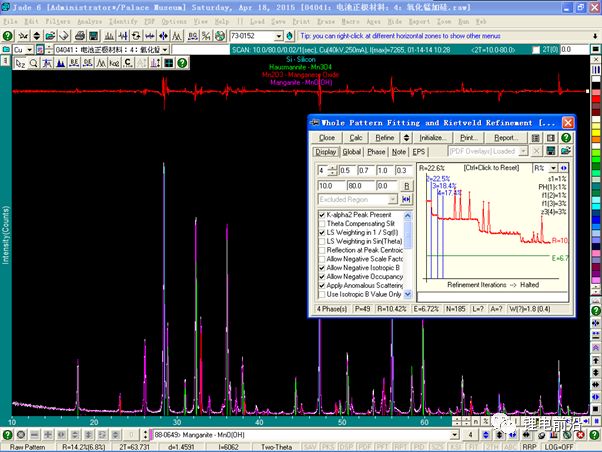Click the Refine button
Viewport: 602px width, 452px height.
385,138
